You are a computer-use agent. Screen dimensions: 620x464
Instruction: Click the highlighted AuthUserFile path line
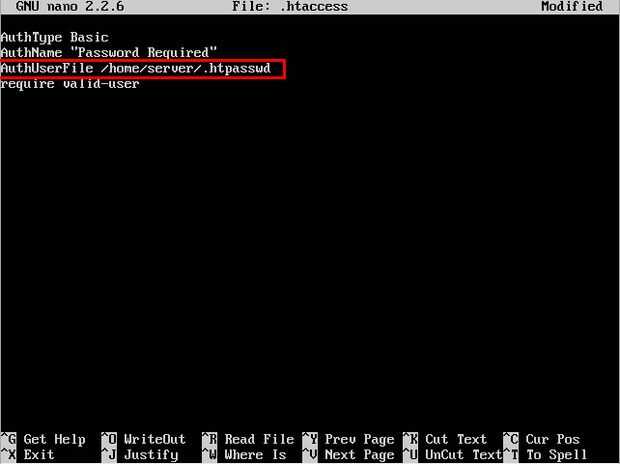coord(142,69)
